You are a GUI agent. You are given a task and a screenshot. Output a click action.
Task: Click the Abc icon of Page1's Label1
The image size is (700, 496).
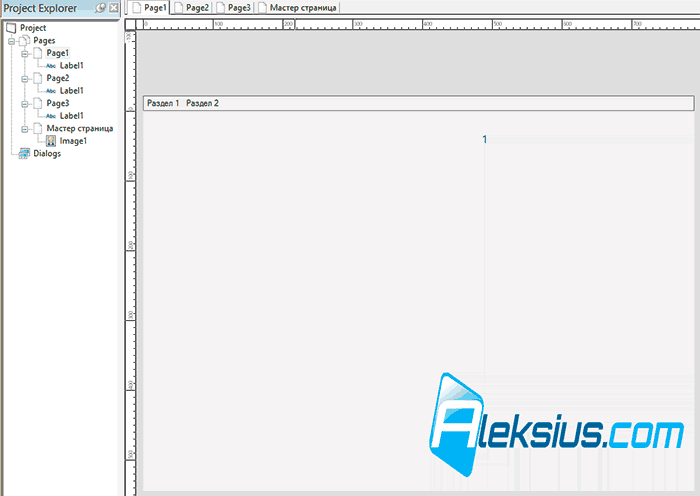tap(51, 66)
